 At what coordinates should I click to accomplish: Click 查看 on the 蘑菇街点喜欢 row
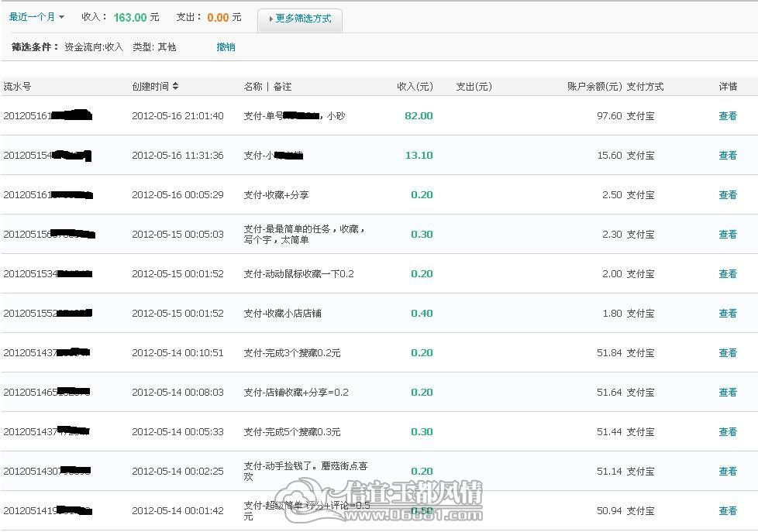point(728,471)
